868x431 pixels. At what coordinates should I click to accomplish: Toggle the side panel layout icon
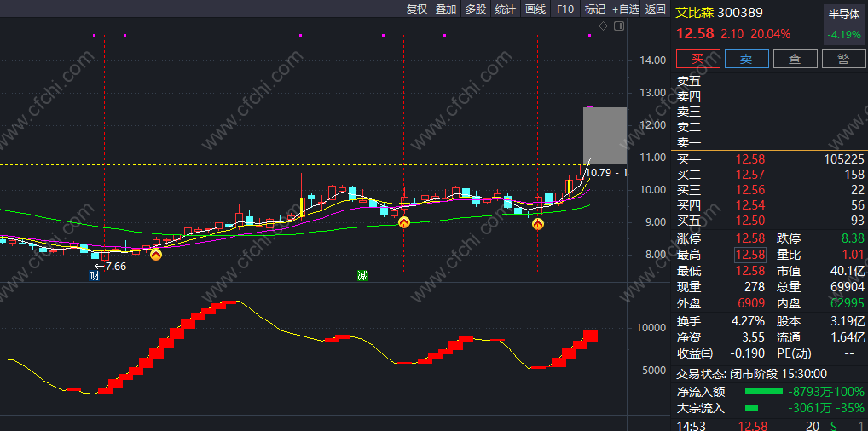[x=619, y=26]
